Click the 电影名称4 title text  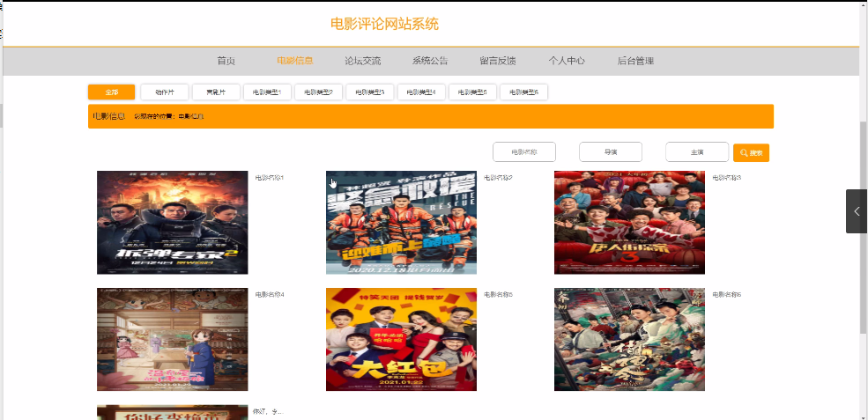click(269, 295)
